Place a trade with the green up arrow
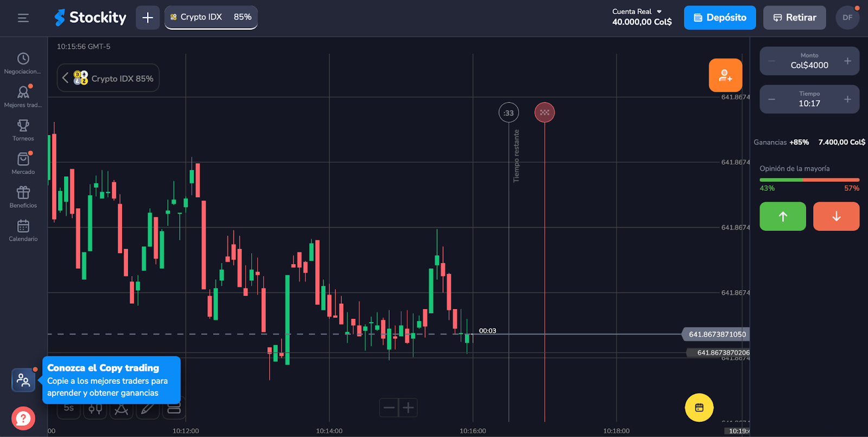The image size is (868, 437). pos(782,216)
